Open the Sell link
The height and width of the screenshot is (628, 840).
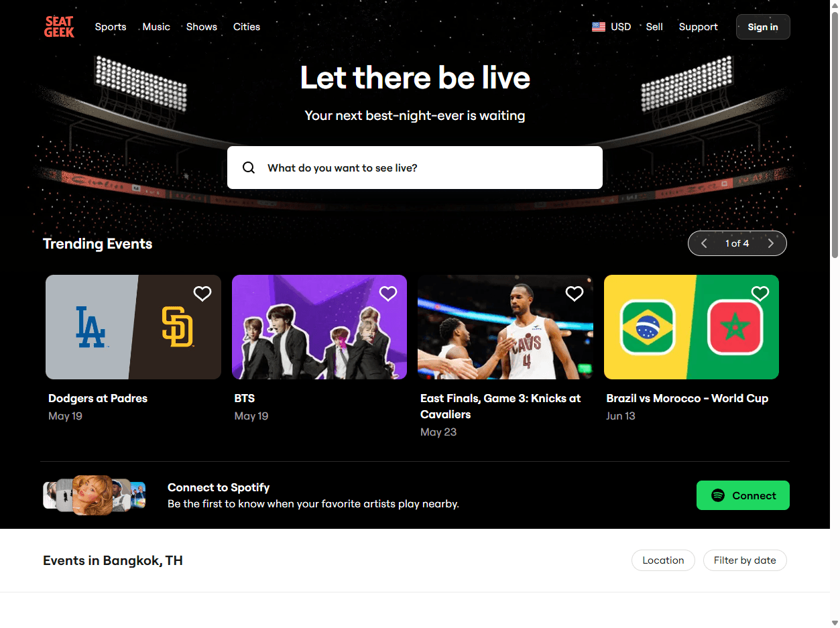tap(654, 27)
